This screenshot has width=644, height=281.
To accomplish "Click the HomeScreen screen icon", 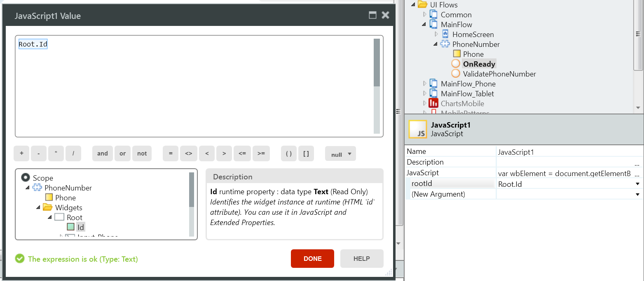I will tap(445, 34).
